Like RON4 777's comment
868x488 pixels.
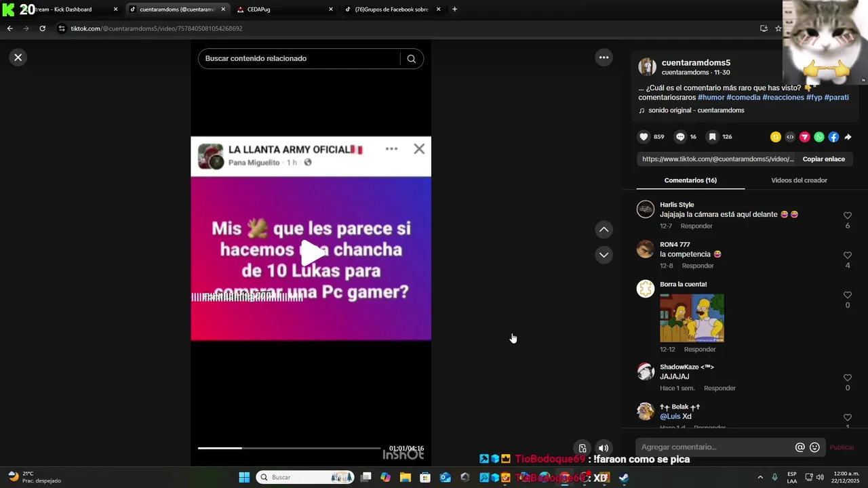pos(847,256)
